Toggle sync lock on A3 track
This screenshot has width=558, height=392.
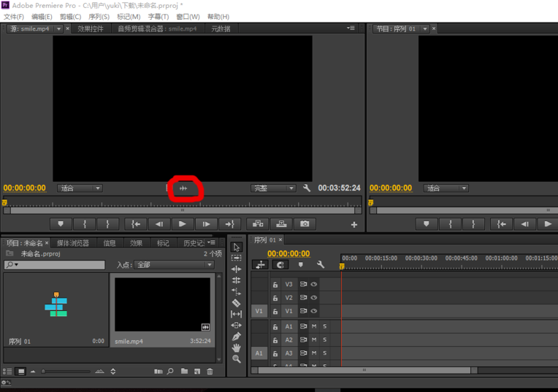[303, 353]
